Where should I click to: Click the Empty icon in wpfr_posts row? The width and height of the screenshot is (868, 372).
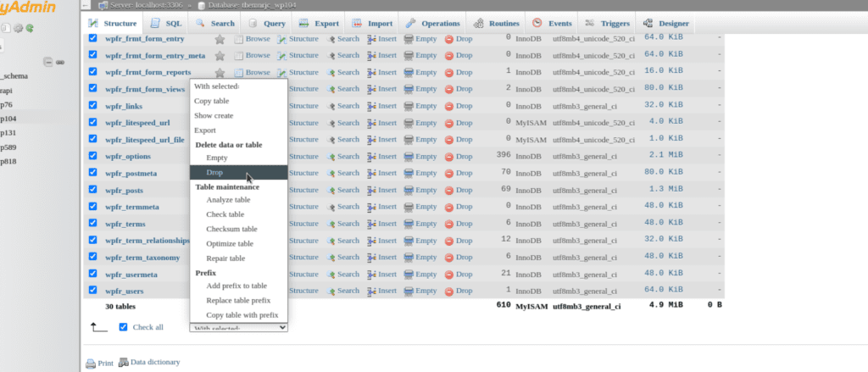[409, 191]
